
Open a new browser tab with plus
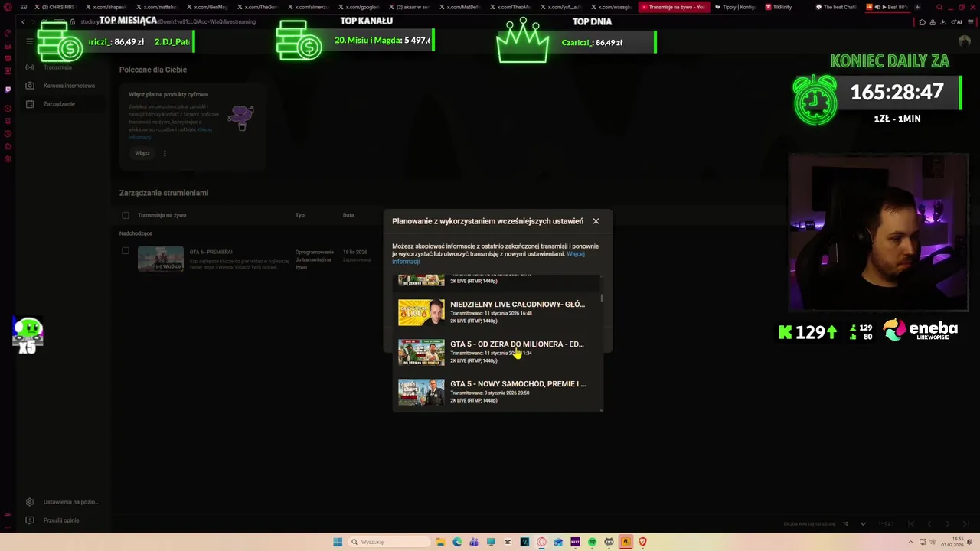[x=917, y=7]
